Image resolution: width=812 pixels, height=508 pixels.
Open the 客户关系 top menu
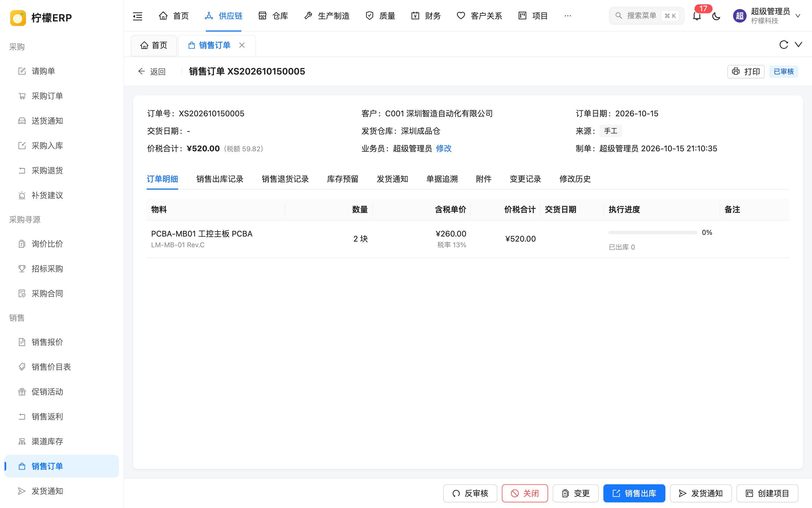click(480, 16)
